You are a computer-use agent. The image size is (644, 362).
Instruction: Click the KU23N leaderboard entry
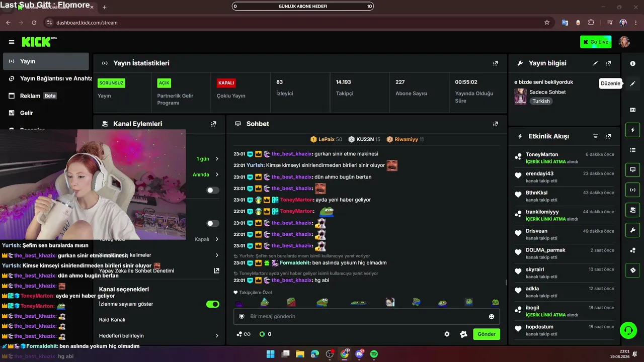click(x=365, y=139)
